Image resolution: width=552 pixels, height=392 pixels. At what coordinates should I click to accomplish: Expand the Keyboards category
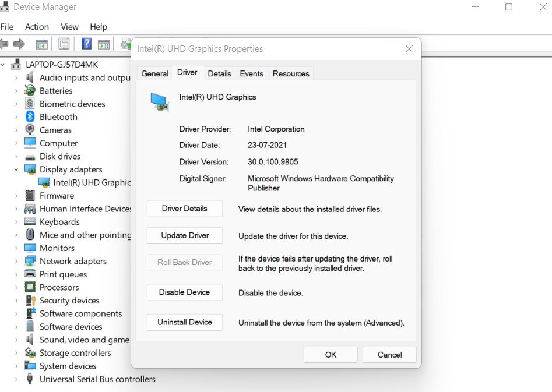click(16, 222)
